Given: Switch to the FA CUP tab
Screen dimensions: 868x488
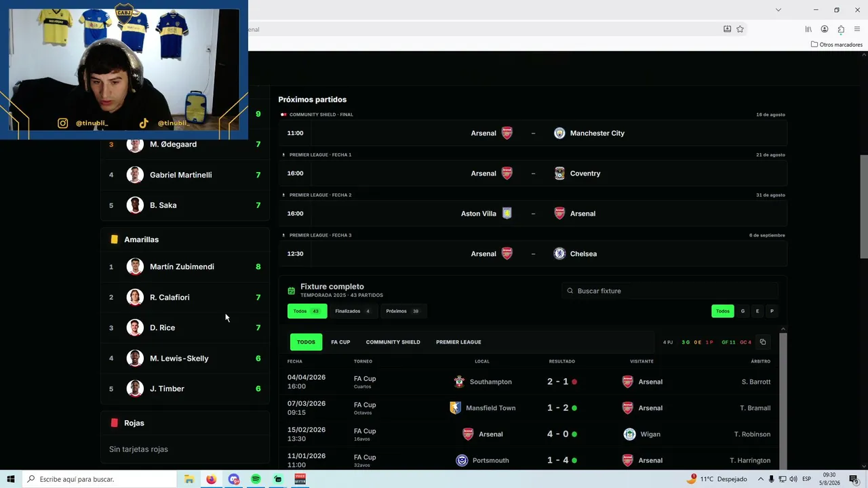Looking at the screenshot, I should coord(340,342).
